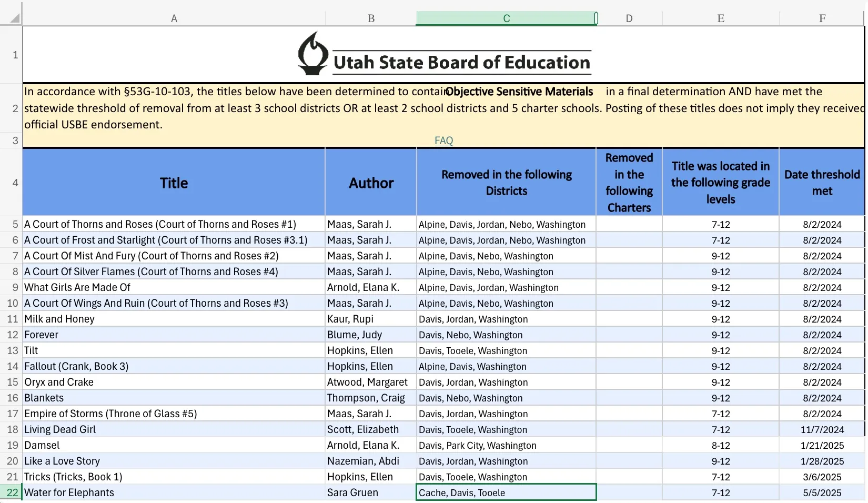
Task: Select the 'Oryx and Crake' cell
Action: [x=174, y=382]
